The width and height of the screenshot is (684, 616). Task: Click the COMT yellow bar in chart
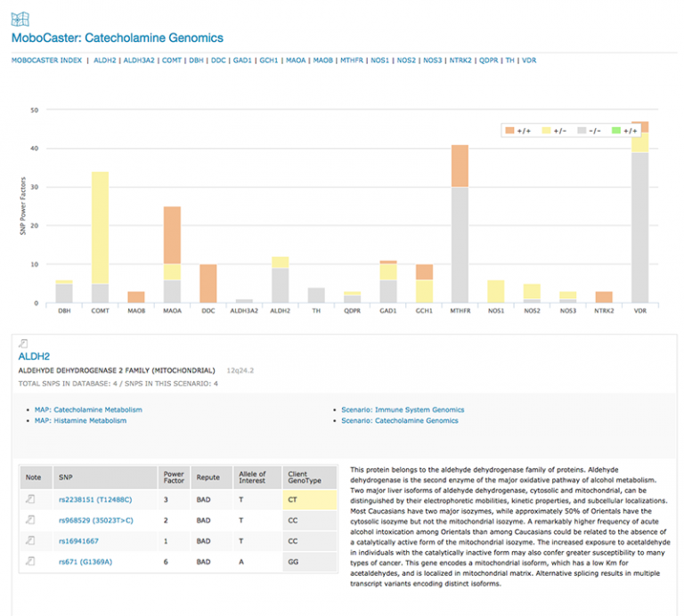(x=101, y=228)
